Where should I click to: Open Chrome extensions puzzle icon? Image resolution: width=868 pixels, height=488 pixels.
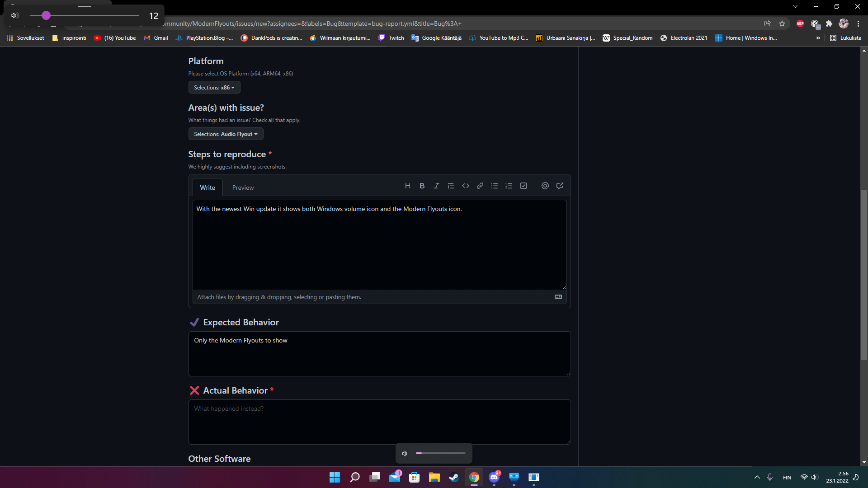tap(829, 23)
